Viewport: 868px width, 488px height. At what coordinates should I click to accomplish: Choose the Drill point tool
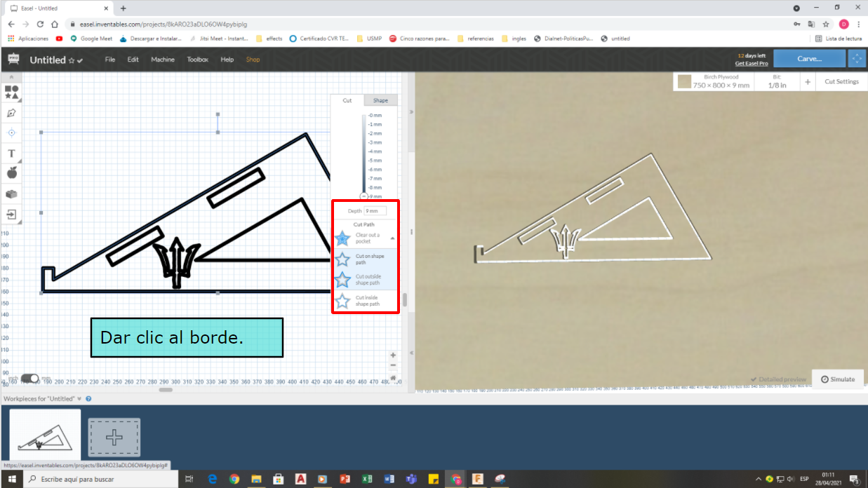11,133
